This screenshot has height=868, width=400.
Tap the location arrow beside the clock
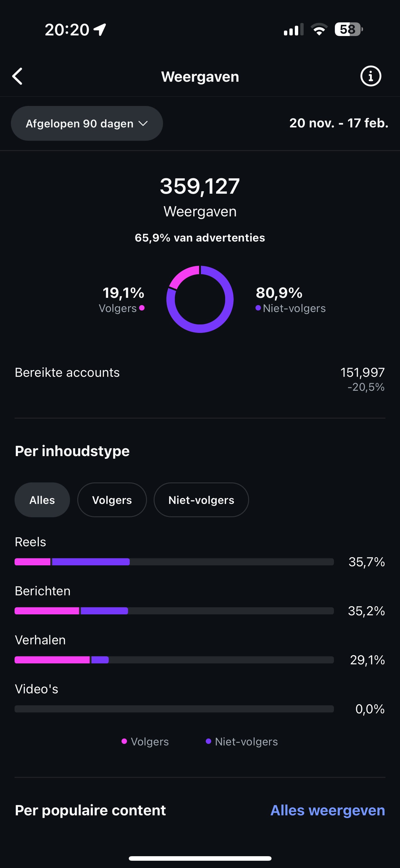100,30
